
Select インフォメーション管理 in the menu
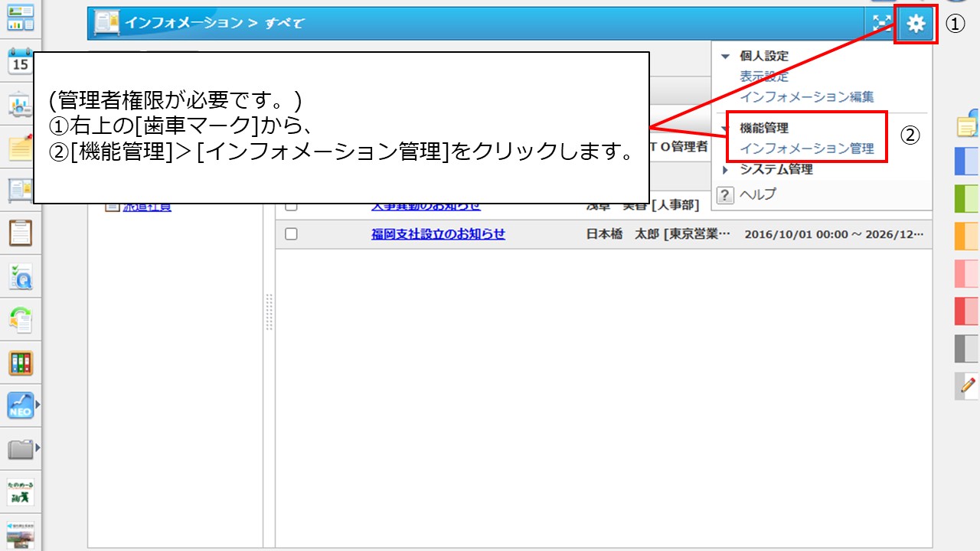point(806,148)
